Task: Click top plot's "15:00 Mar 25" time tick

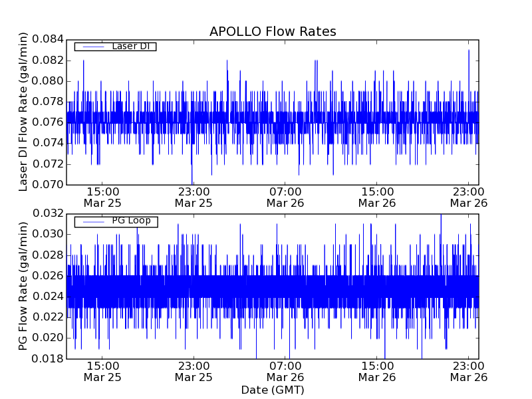Action: click(x=102, y=197)
